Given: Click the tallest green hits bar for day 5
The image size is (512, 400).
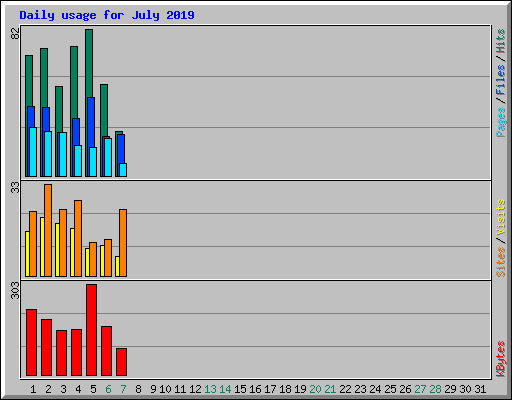Looking at the screenshot, I should pyautogui.click(x=89, y=63).
